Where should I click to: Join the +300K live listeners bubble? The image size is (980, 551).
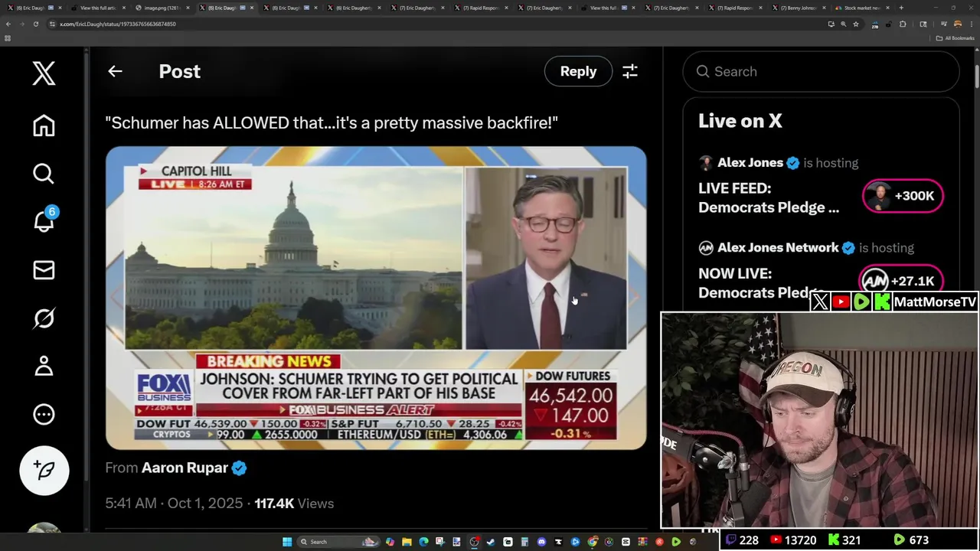(903, 196)
